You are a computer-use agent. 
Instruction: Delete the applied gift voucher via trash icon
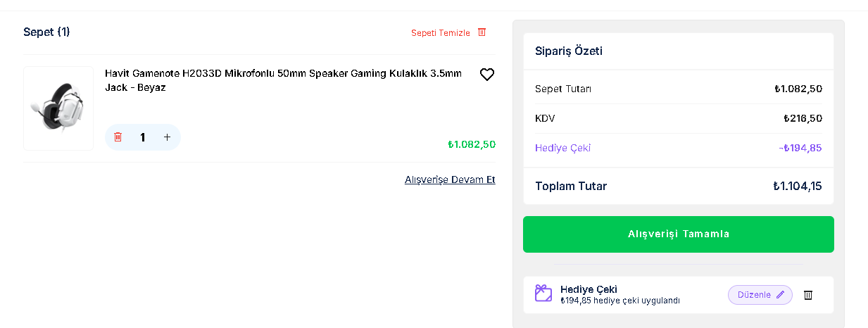(808, 295)
